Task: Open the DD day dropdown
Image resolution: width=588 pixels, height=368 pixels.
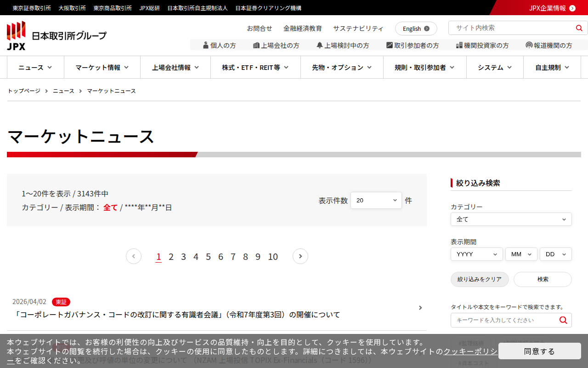Action: coord(556,254)
